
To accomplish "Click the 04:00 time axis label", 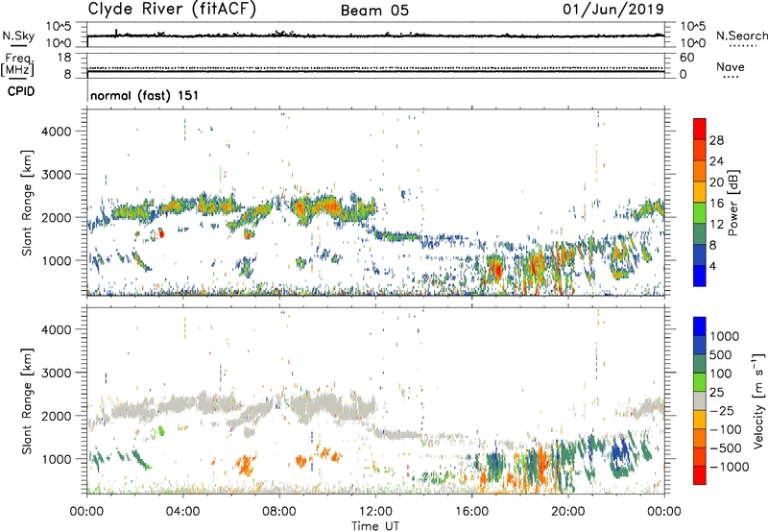I will tap(183, 512).
